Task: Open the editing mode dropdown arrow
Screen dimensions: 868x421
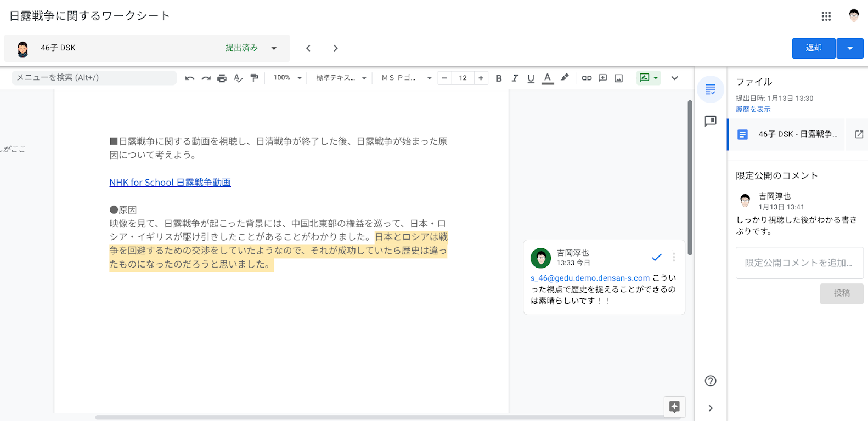Action: (x=656, y=78)
